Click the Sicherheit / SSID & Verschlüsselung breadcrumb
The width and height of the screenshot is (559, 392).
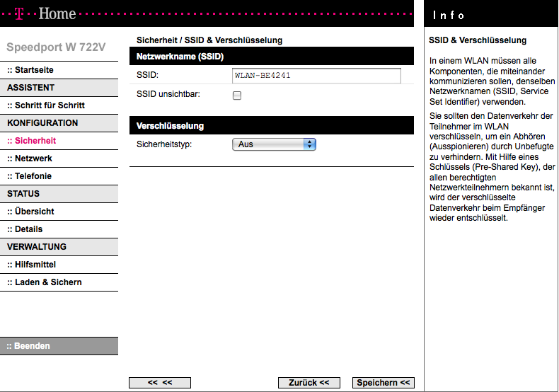tap(209, 40)
